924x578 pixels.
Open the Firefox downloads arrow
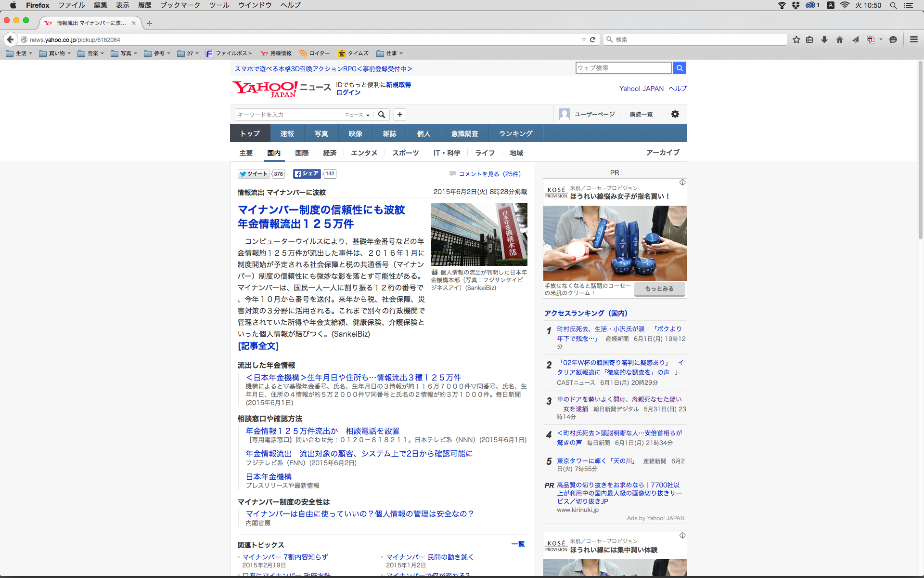click(x=824, y=39)
